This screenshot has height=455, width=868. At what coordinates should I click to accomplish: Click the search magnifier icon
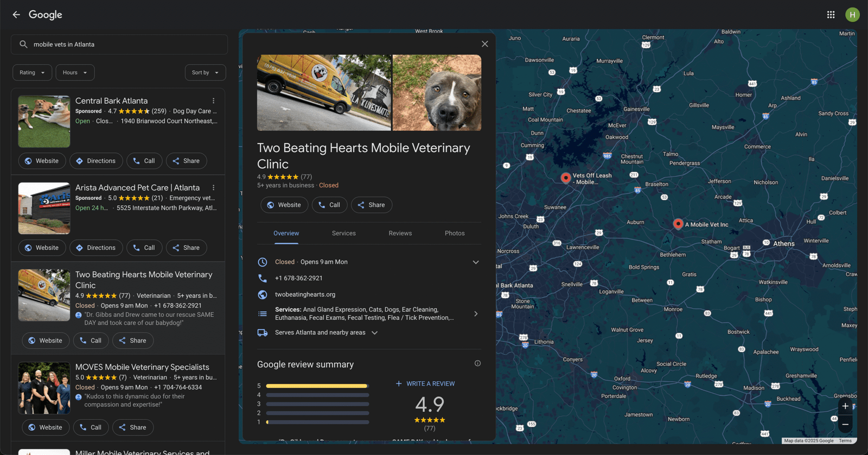click(x=23, y=45)
